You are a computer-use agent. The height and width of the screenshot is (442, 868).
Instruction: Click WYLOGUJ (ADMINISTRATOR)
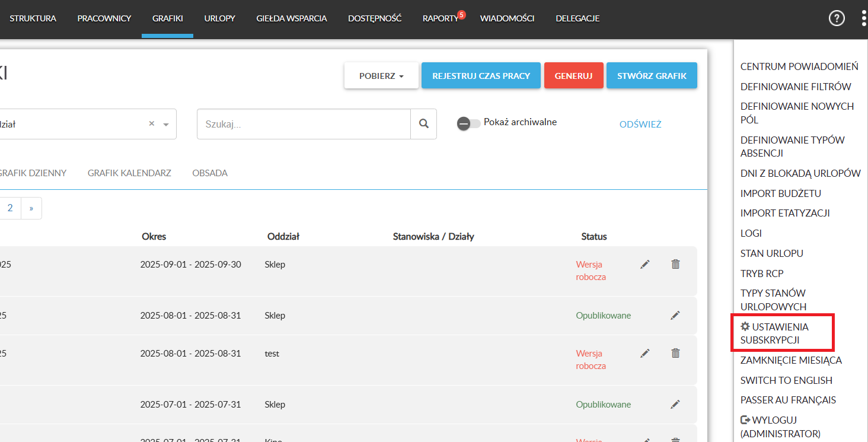click(x=781, y=427)
